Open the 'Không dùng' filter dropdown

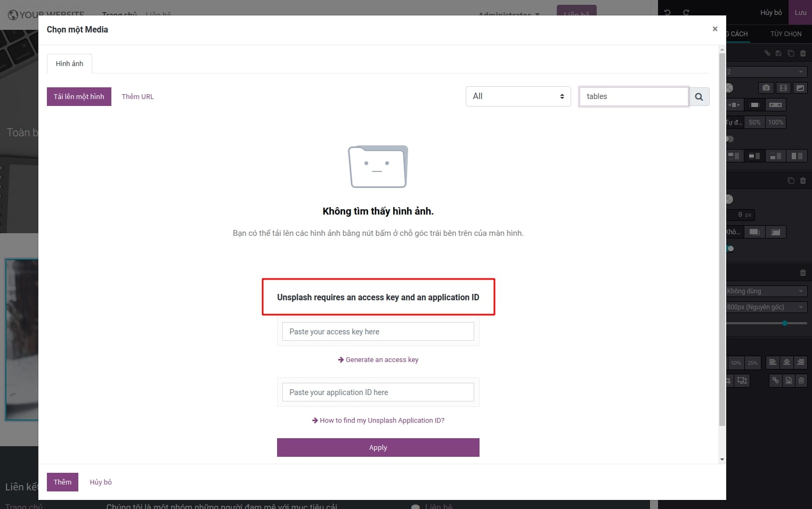(x=765, y=291)
